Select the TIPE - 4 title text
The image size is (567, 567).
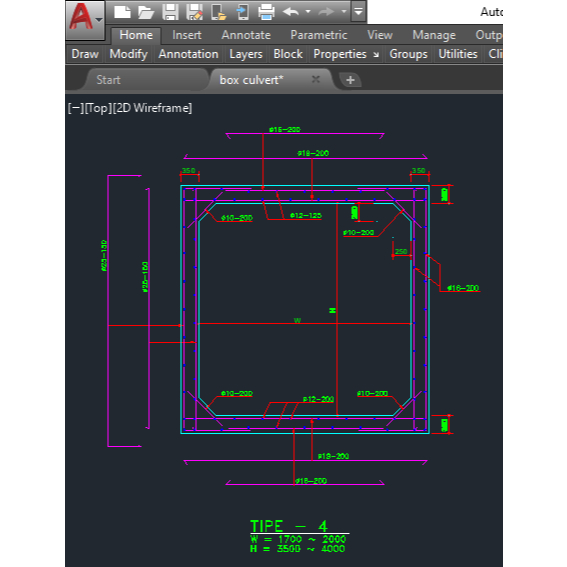tap(289, 526)
